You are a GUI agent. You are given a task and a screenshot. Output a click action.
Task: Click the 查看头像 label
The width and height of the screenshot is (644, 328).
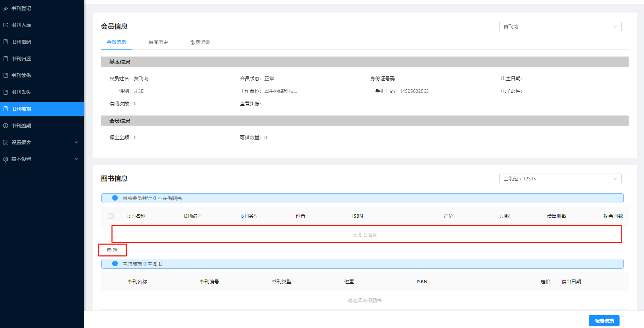(251, 104)
